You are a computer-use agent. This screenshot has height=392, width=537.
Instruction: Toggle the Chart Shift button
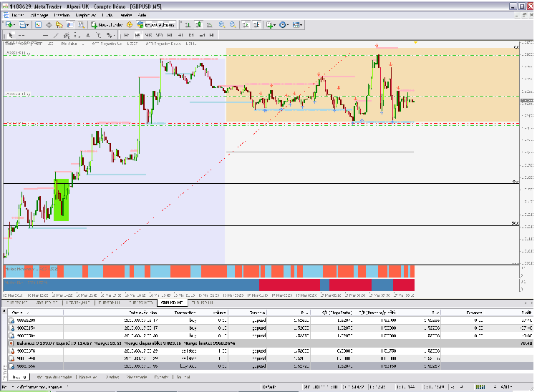(256, 24)
